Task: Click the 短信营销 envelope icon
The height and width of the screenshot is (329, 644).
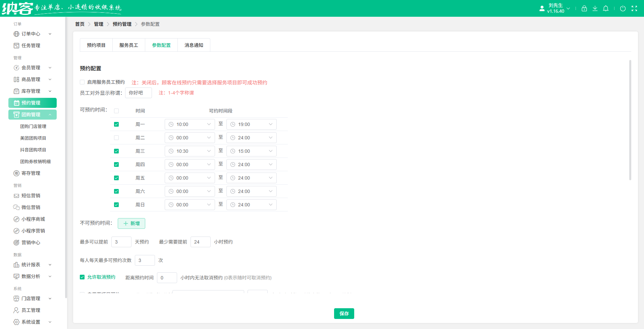Action: click(16, 196)
